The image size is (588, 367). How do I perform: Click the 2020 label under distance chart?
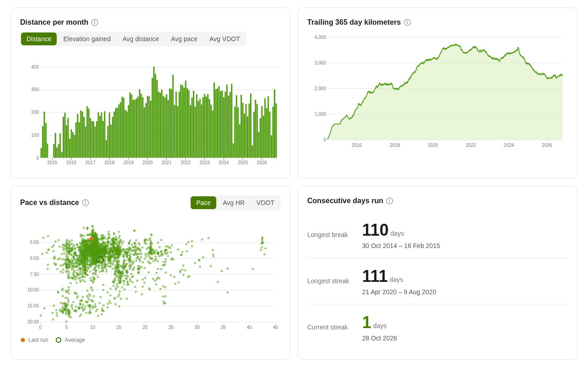coord(147,163)
